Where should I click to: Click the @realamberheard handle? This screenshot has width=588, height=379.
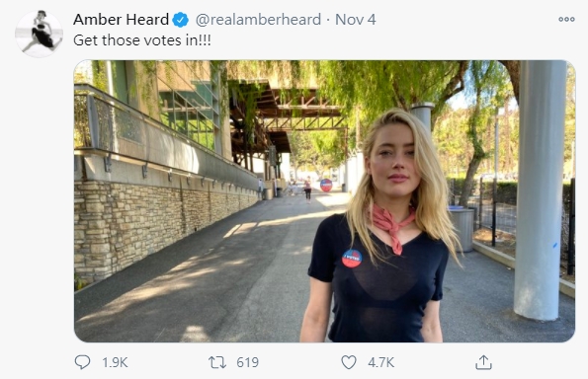pos(258,20)
